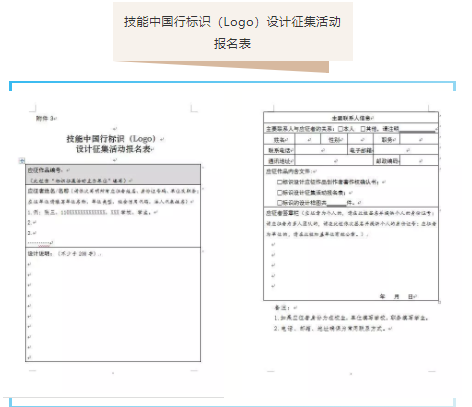This screenshot has width=472, height=407.
Task: Tick the 标识设计征集活动报名表 checkbox
Action: tap(280, 193)
